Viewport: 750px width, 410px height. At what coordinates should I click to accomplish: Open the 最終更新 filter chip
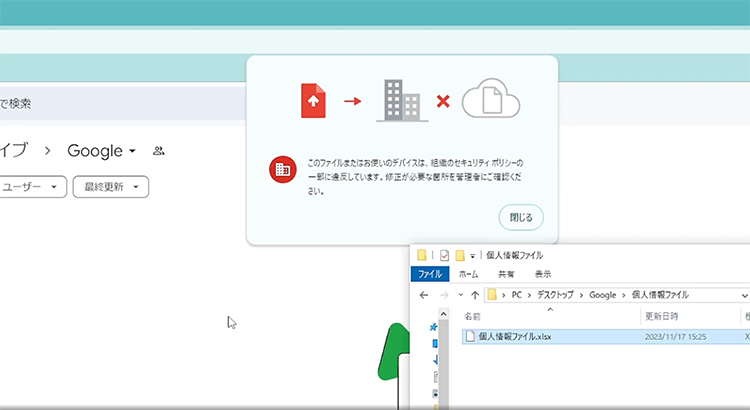pyautogui.click(x=110, y=187)
